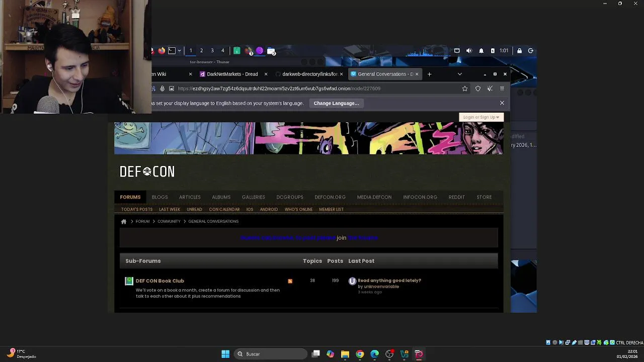Launch Google Chrome from the taskbar
644x362 pixels.
[x=360, y=354]
